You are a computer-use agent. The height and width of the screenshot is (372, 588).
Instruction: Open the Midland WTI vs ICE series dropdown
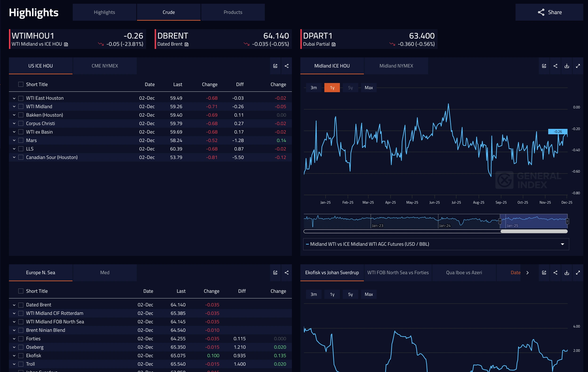(562, 244)
